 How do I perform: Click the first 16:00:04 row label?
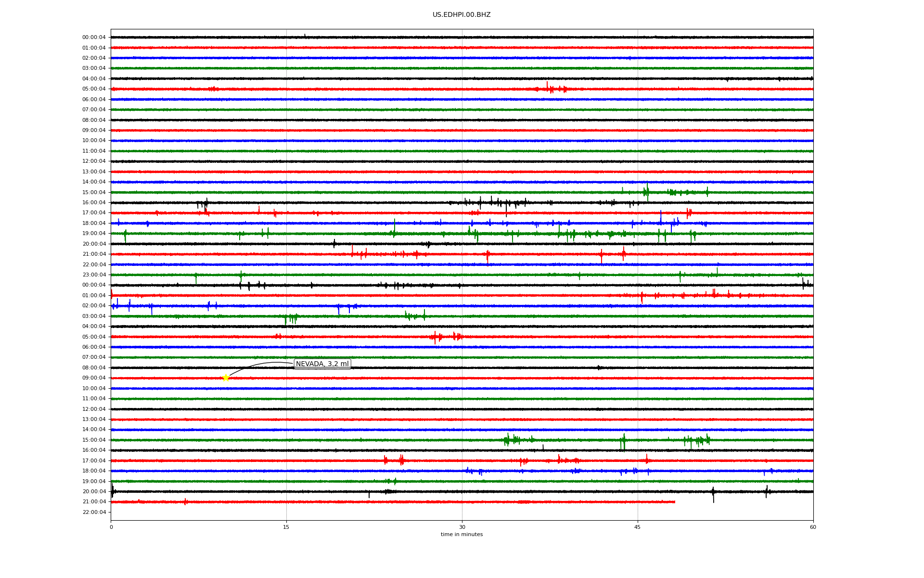tap(94, 202)
